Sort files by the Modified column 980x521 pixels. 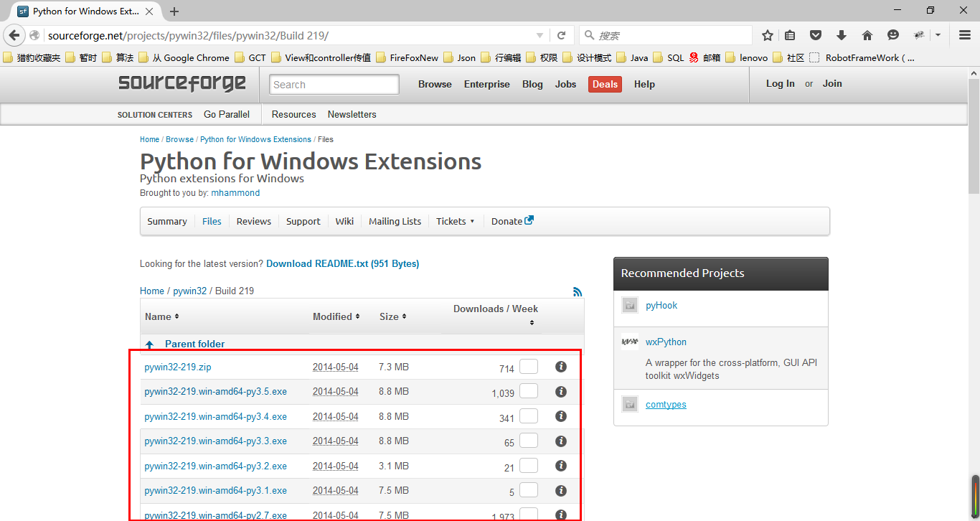point(336,316)
